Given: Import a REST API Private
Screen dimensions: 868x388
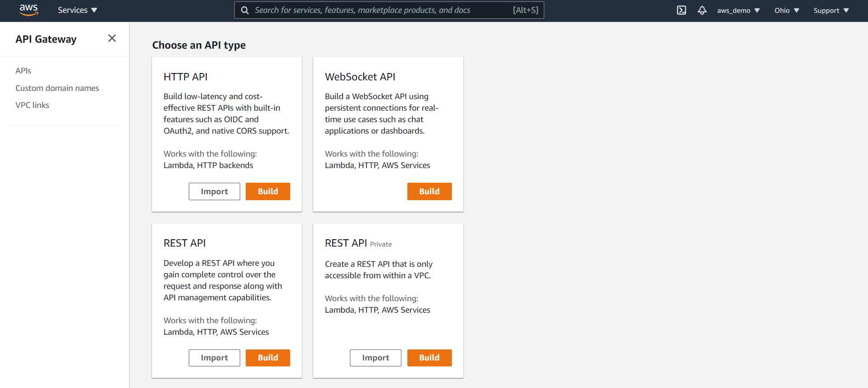Looking at the screenshot, I should click(x=375, y=358).
